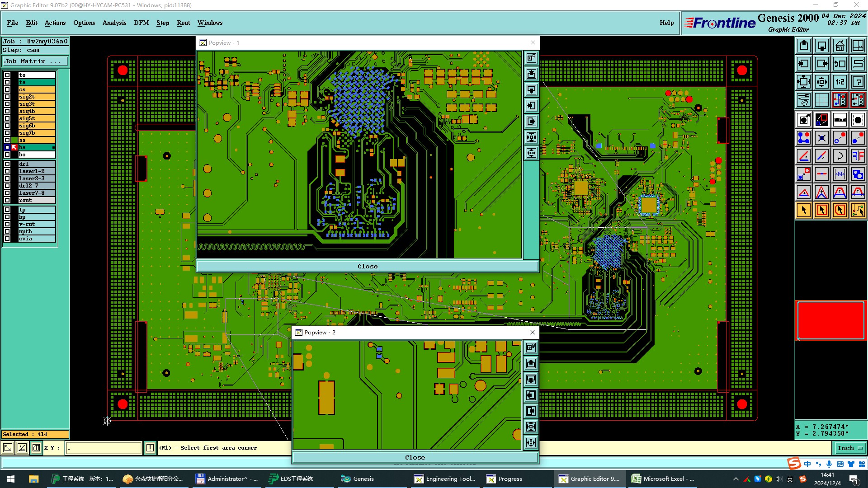Click Close button in Popview 1
The width and height of the screenshot is (868, 488).
367,266
